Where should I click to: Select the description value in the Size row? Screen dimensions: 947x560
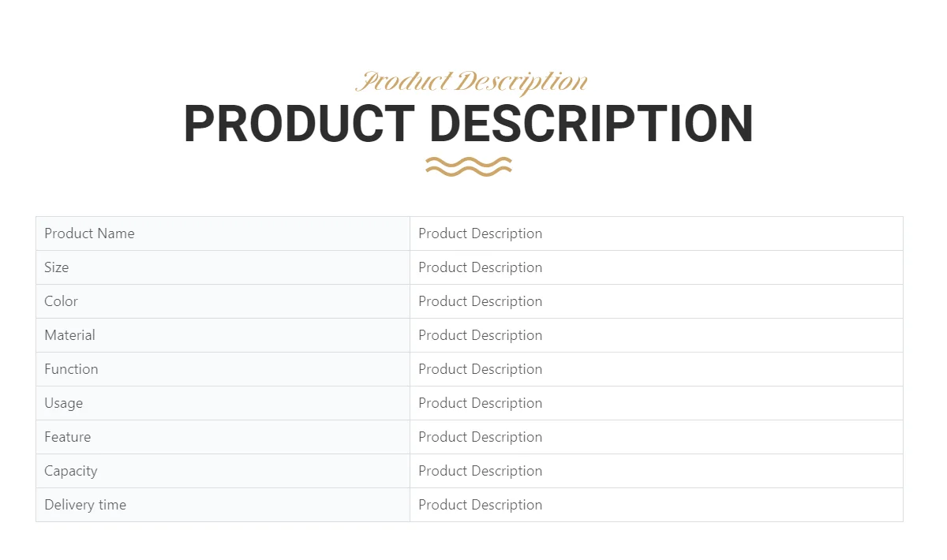[x=481, y=267]
